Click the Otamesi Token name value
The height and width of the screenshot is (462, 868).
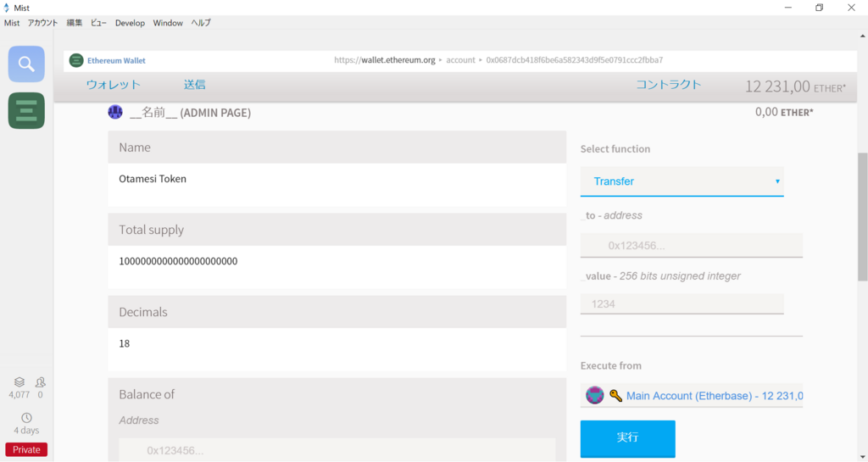[x=153, y=179]
